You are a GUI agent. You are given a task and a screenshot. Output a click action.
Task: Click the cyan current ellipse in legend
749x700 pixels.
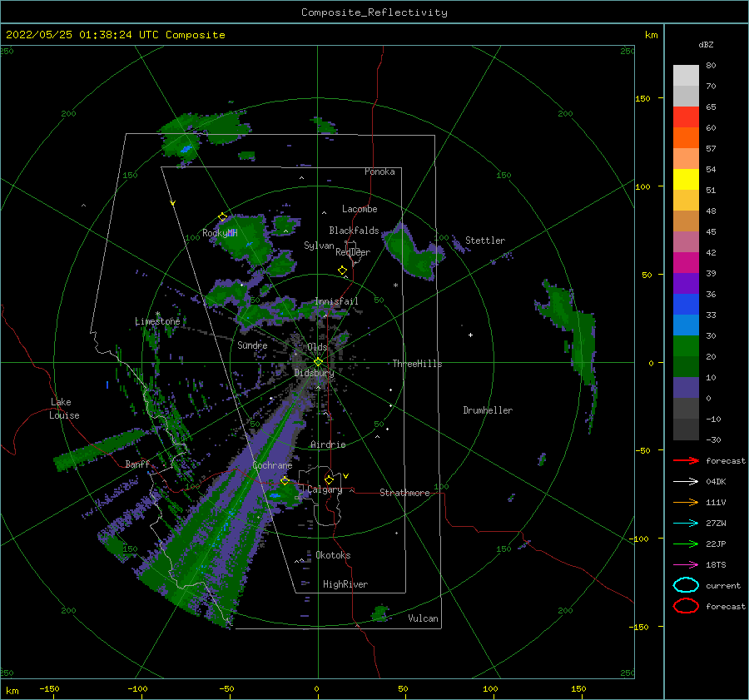686,585
